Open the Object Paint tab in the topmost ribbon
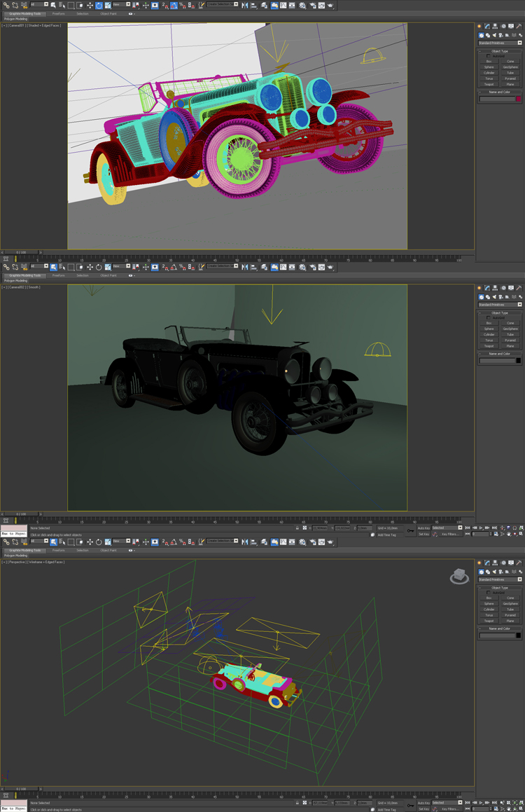The image size is (525, 812). point(108,13)
